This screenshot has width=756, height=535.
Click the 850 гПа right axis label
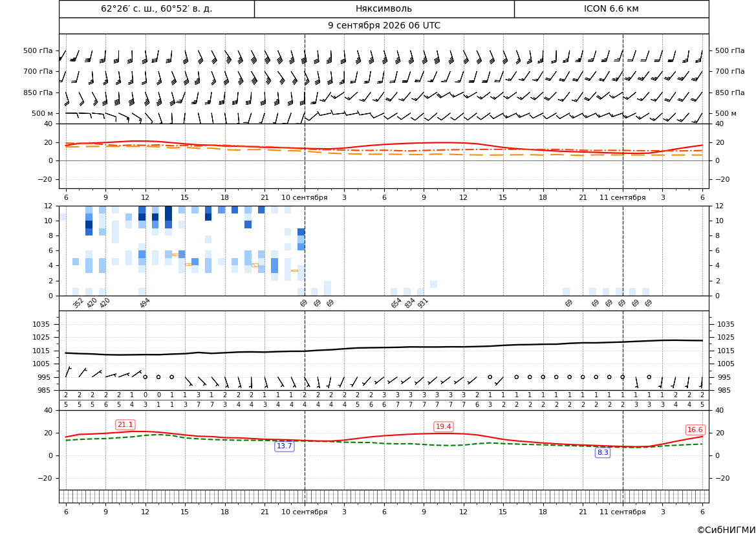tap(729, 93)
